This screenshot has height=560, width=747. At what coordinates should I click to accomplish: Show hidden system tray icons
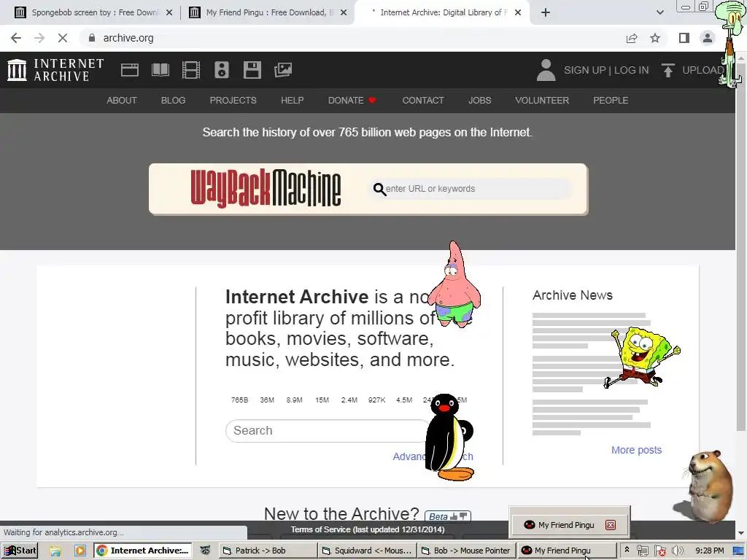click(627, 550)
